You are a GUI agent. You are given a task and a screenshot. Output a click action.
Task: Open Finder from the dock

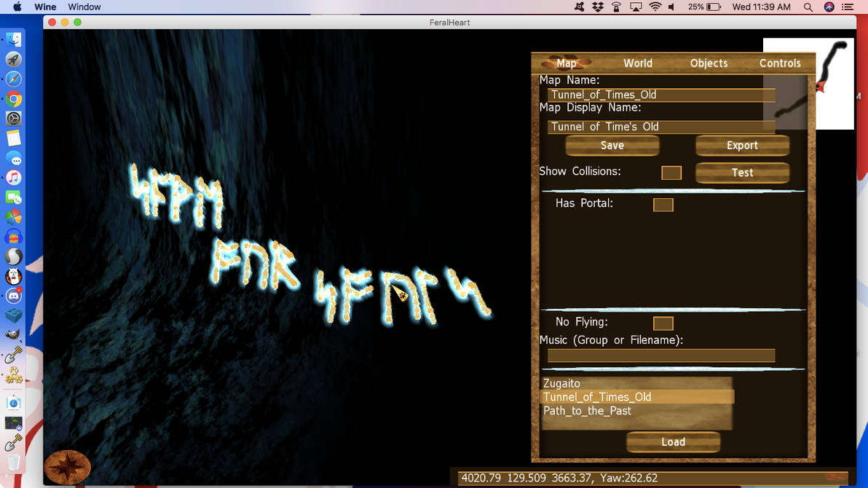coord(14,39)
